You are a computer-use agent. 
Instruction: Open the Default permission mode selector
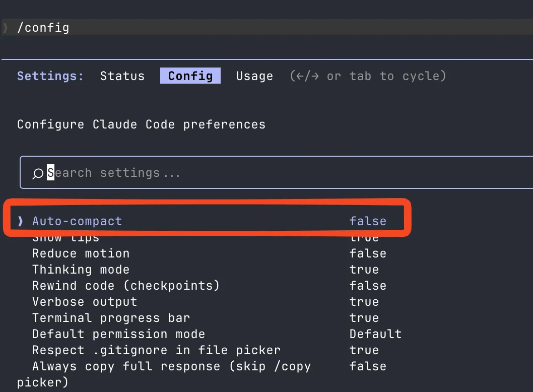coord(375,334)
